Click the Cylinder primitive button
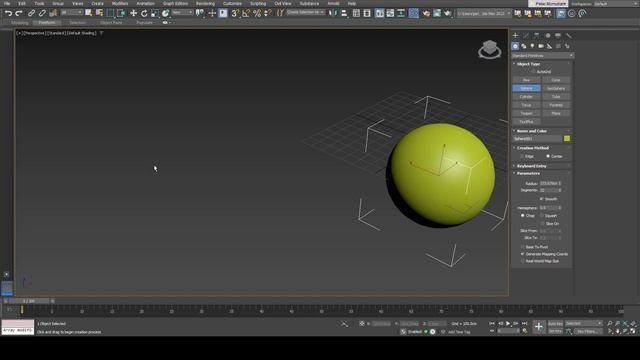The width and height of the screenshot is (640, 360). click(527, 97)
